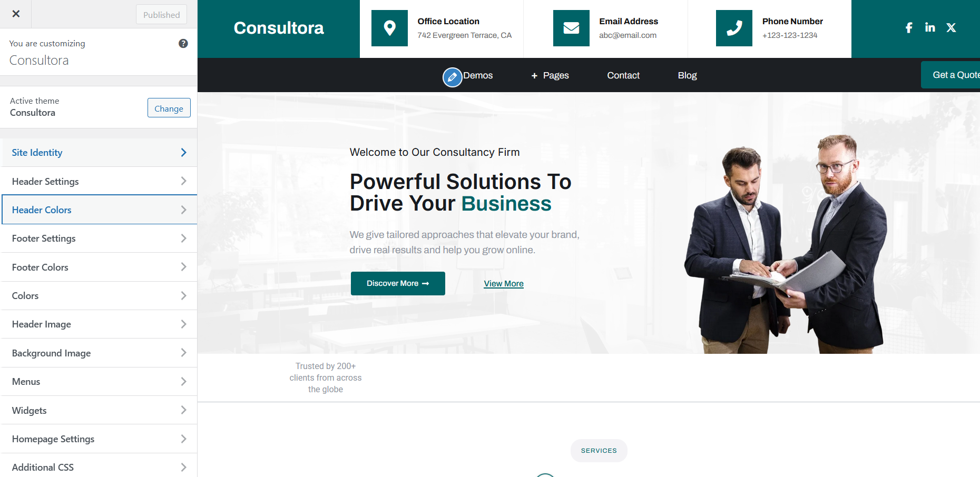Viewport: 980px width, 477px height.
Task: Open the X (Twitter) social icon
Action: [951, 28]
